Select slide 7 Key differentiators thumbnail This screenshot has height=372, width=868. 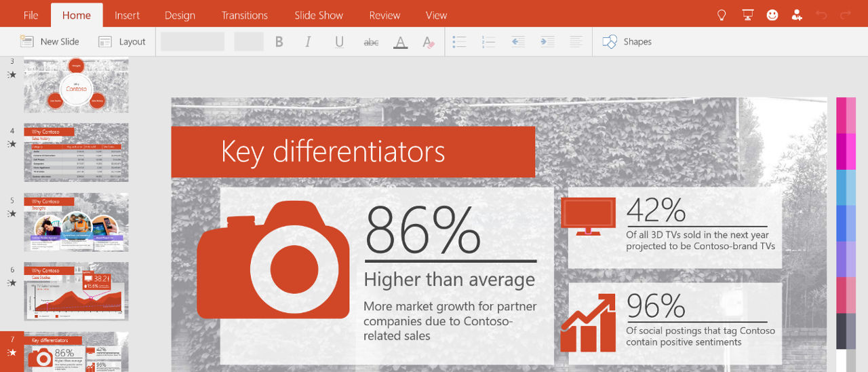click(x=76, y=352)
